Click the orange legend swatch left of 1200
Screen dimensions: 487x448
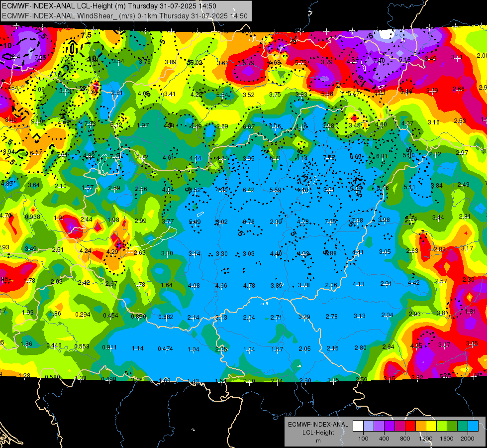coord(421,426)
